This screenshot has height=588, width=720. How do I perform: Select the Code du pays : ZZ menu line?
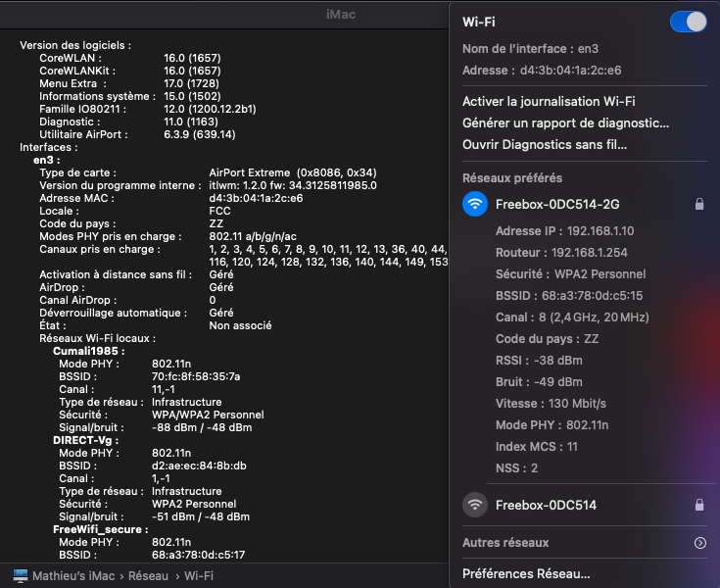(548, 339)
